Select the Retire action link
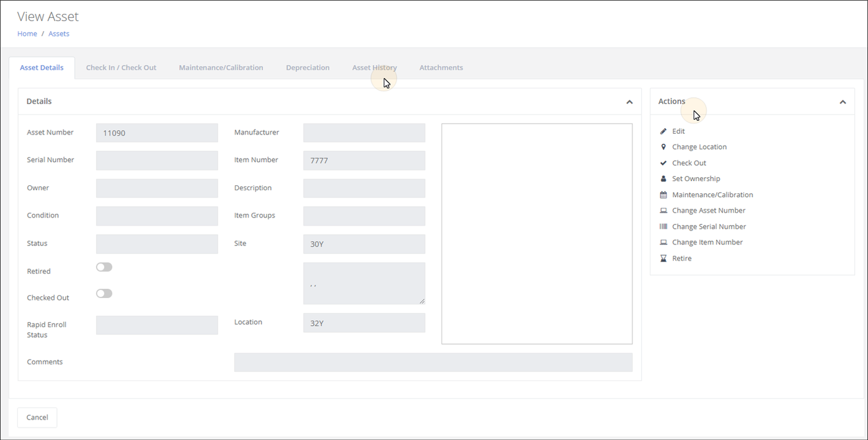The width and height of the screenshot is (868, 440). tap(681, 258)
